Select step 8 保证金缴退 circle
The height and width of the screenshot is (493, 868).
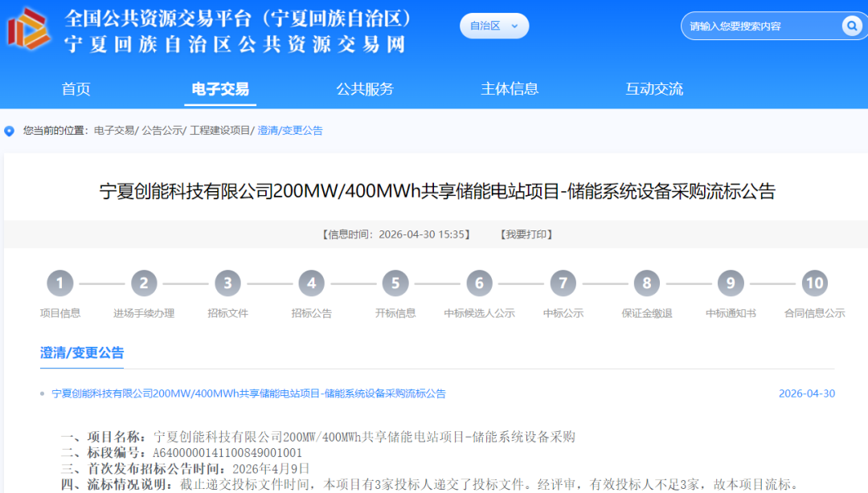click(x=646, y=283)
